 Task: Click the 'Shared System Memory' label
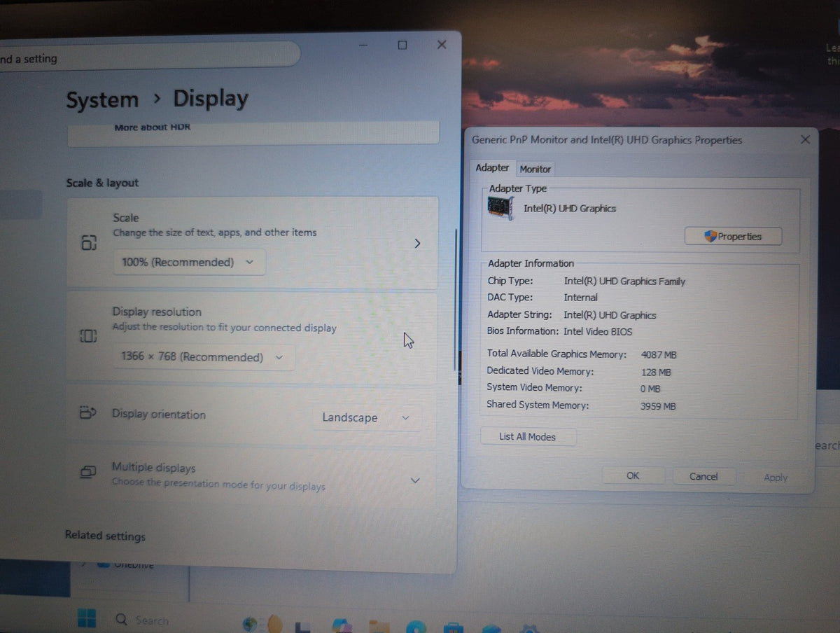538,405
